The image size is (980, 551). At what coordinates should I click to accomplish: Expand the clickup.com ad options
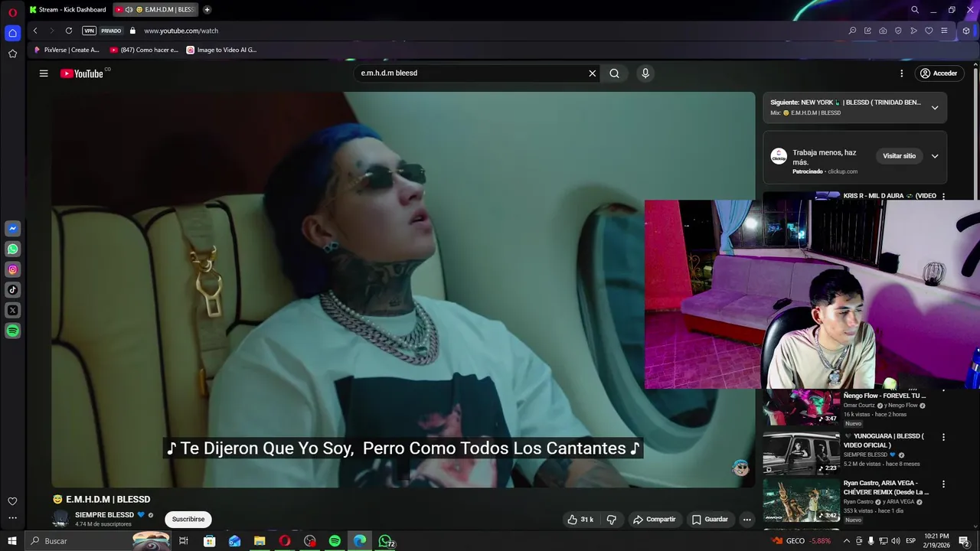point(935,156)
